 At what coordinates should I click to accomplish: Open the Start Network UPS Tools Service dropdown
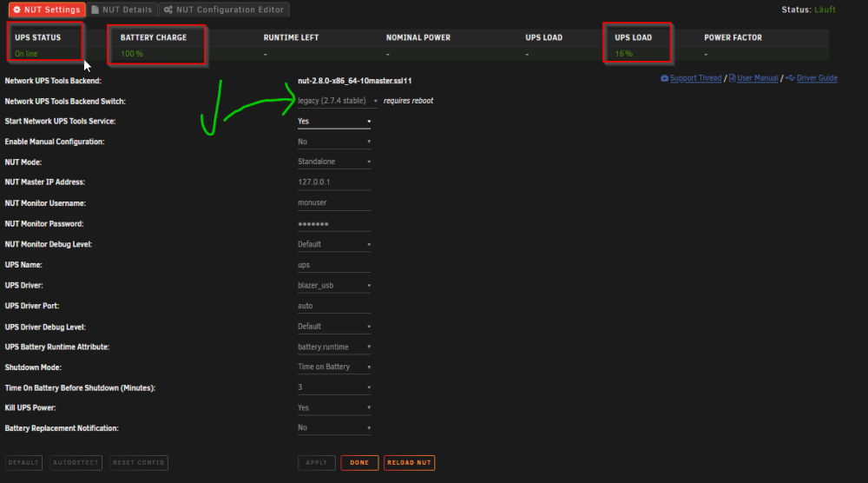coord(334,122)
